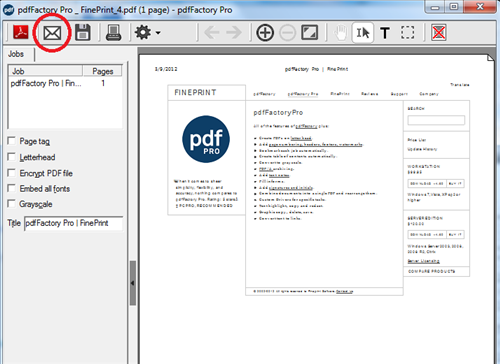Click FINEPRINT heading in preview page
The width and height of the screenshot is (500, 364).
[x=195, y=92]
